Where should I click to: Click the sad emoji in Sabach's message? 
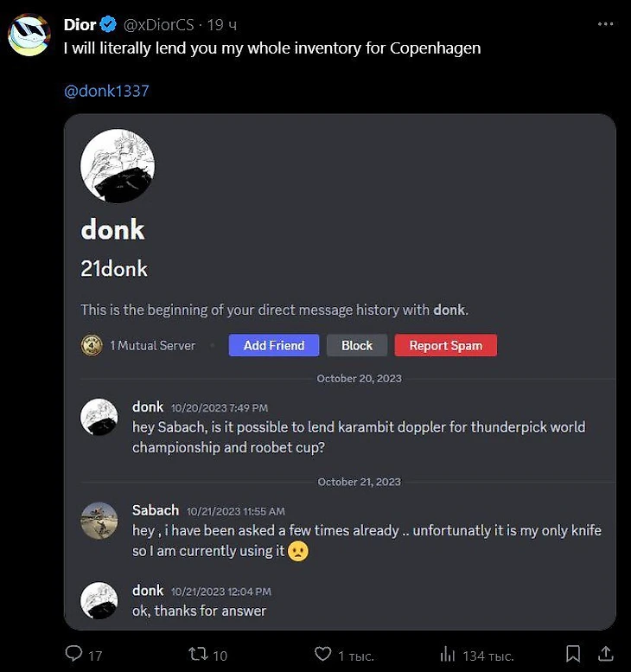pyautogui.click(x=298, y=551)
